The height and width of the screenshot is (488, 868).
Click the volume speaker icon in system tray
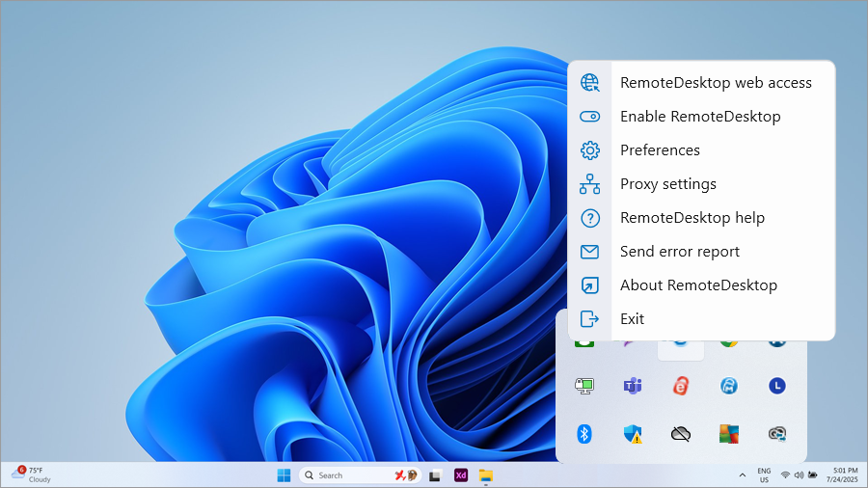[799, 474]
